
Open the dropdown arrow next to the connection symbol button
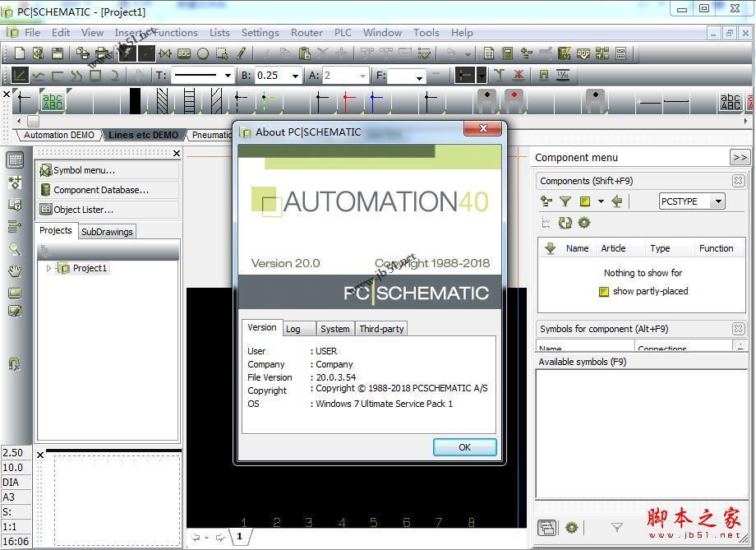482,76
